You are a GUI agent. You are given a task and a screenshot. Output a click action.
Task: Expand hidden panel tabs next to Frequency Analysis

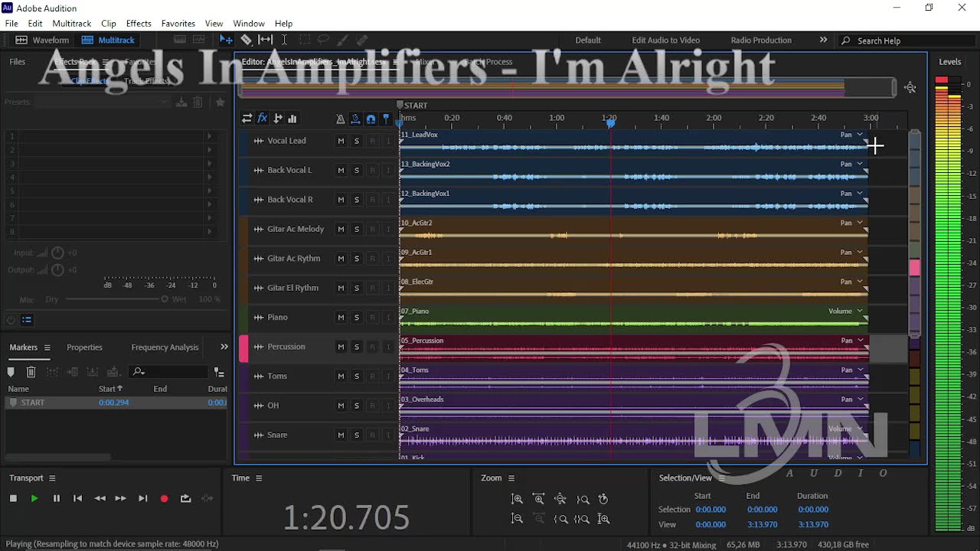224,347
